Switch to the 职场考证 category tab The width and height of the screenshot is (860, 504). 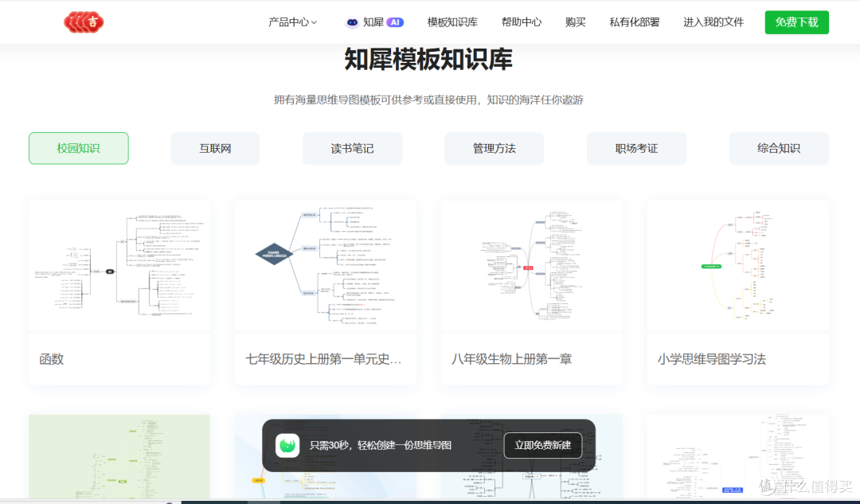click(636, 148)
